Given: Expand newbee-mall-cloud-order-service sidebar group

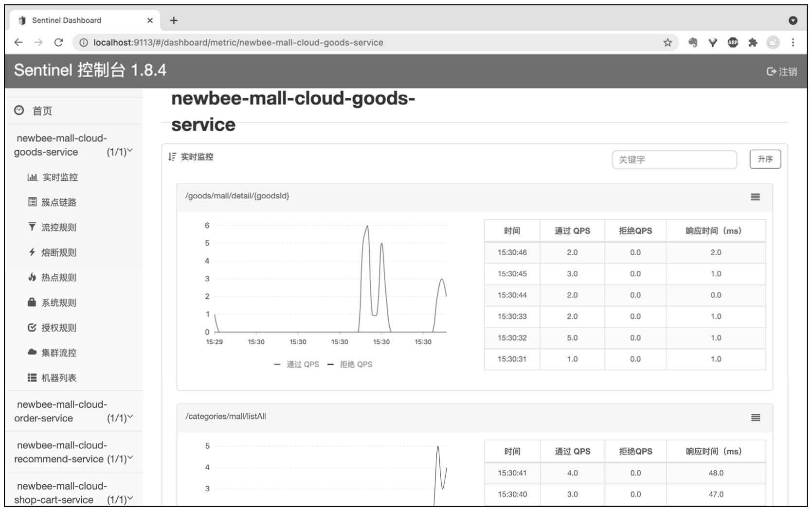Looking at the screenshot, I should [73, 411].
